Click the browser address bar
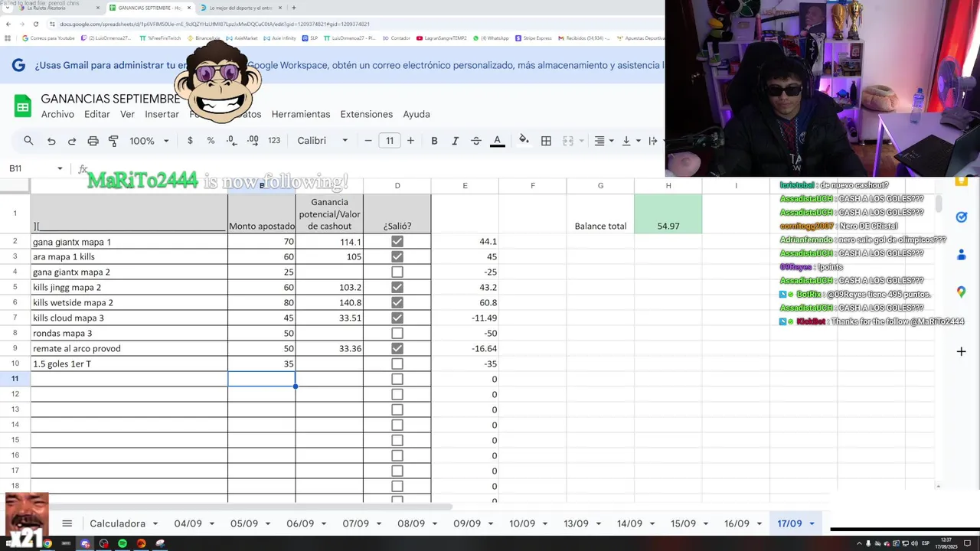Viewport: 980px width, 551px height. pos(337,24)
